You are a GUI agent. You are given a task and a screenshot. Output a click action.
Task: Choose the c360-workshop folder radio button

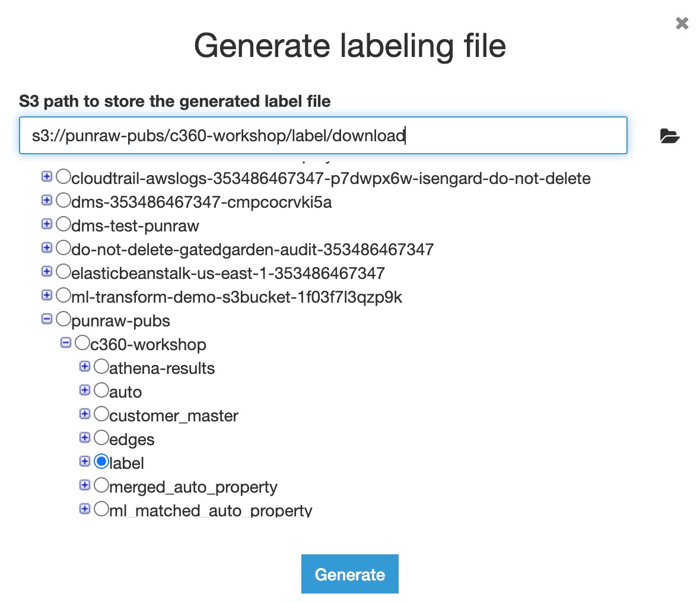click(82, 342)
